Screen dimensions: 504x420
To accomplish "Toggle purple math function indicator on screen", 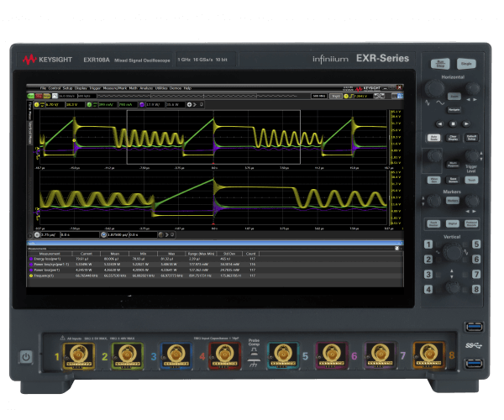I will click(142, 105).
